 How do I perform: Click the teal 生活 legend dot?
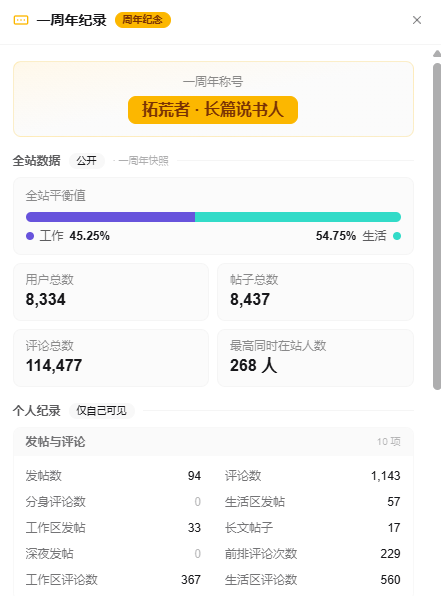(x=397, y=236)
